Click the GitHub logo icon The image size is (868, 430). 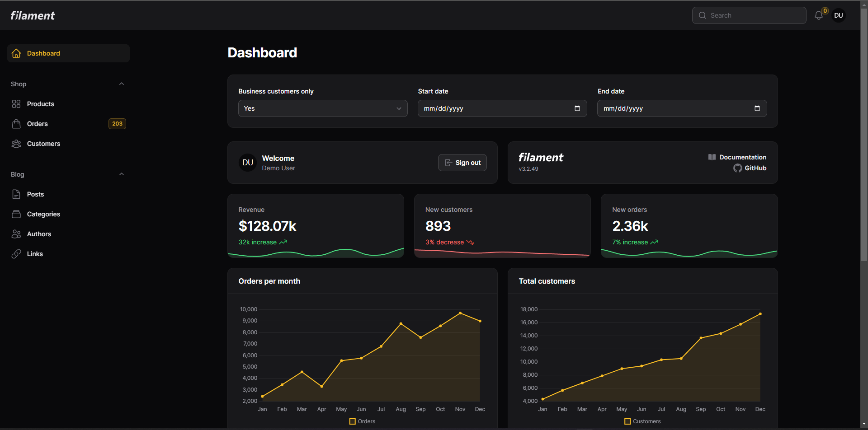738,168
